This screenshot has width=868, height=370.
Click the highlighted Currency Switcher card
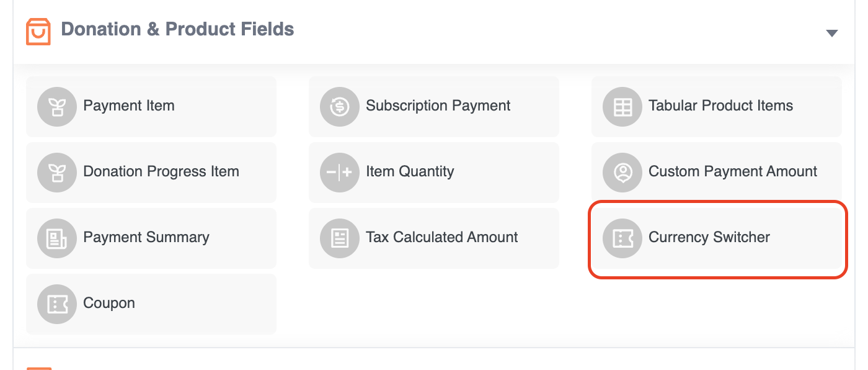(x=717, y=238)
